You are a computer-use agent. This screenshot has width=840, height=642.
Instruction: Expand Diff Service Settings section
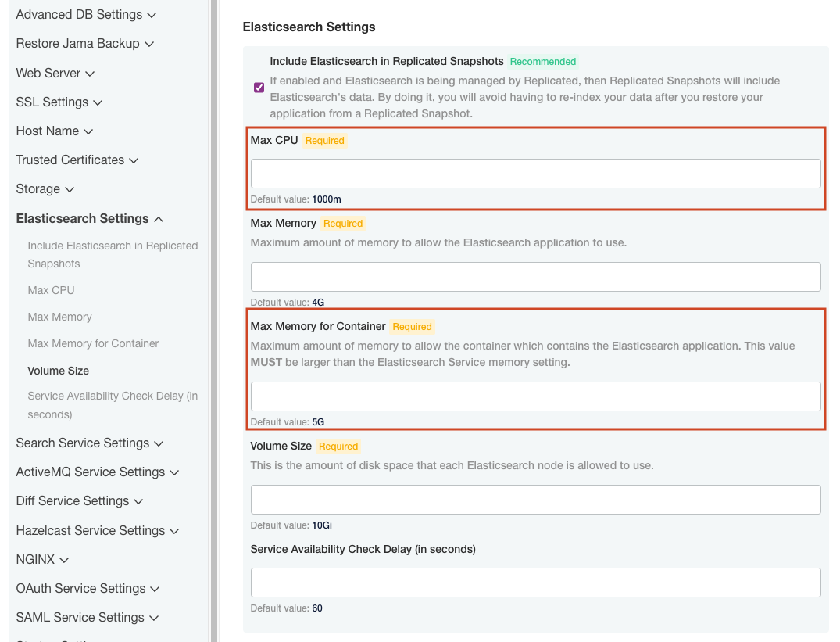click(79, 500)
